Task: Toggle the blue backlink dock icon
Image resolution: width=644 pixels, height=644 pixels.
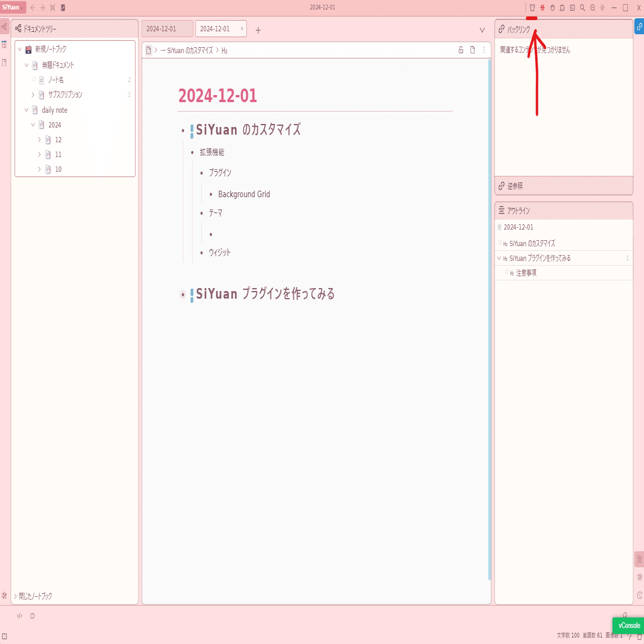Action: (639, 27)
